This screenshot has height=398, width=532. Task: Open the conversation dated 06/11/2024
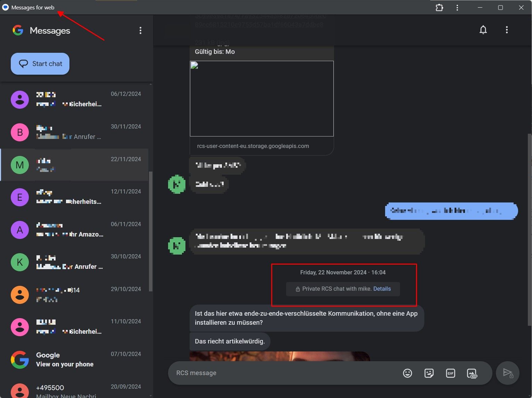click(x=75, y=230)
